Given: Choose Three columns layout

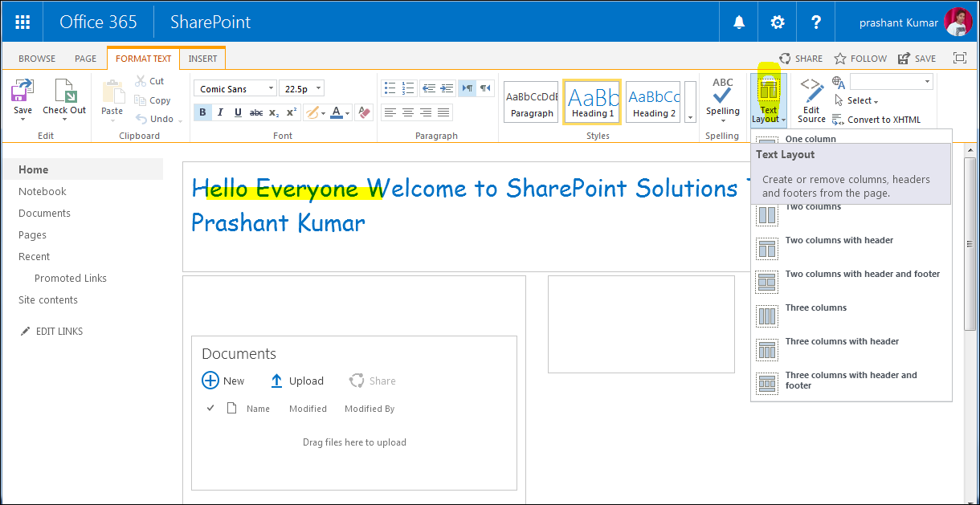Looking at the screenshot, I should click(x=851, y=315).
